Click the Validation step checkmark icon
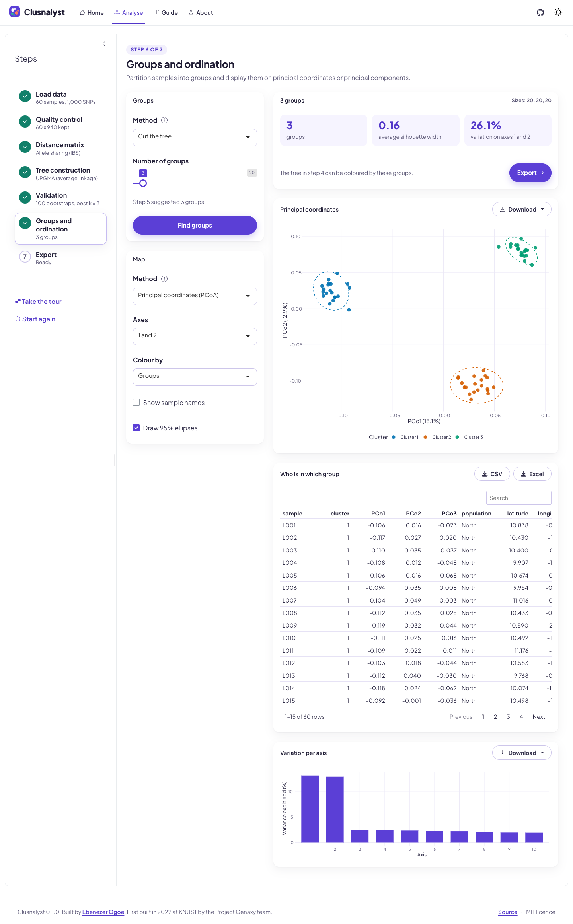This screenshot has height=924, width=573. [x=25, y=198]
